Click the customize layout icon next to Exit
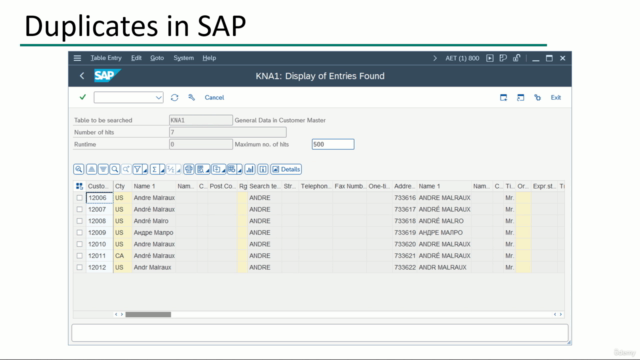Screen dimensions: 640x360 click(538, 98)
